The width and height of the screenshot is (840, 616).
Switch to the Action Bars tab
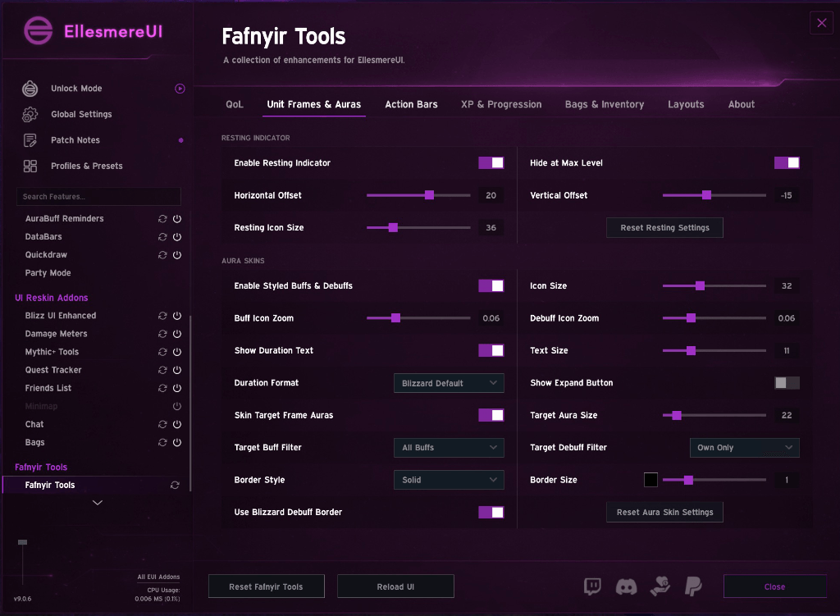pos(412,104)
